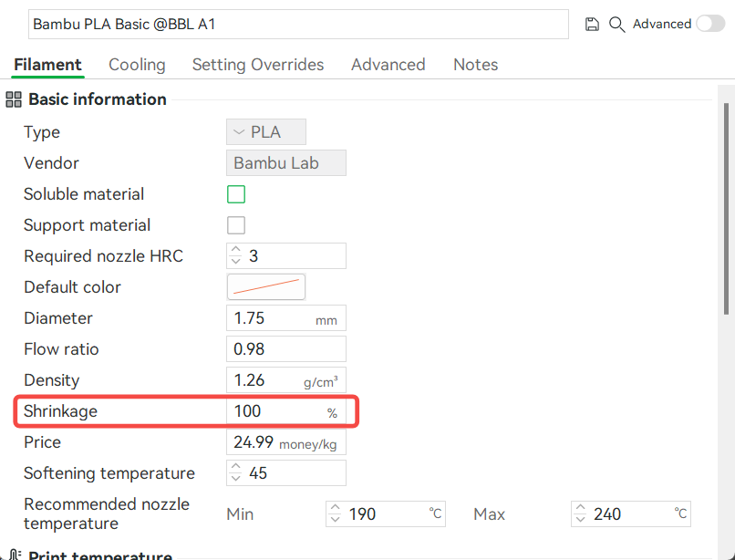Screen dimensions: 735x560
Task: Toggle the Support material checkbox
Action: coord(236,225)
